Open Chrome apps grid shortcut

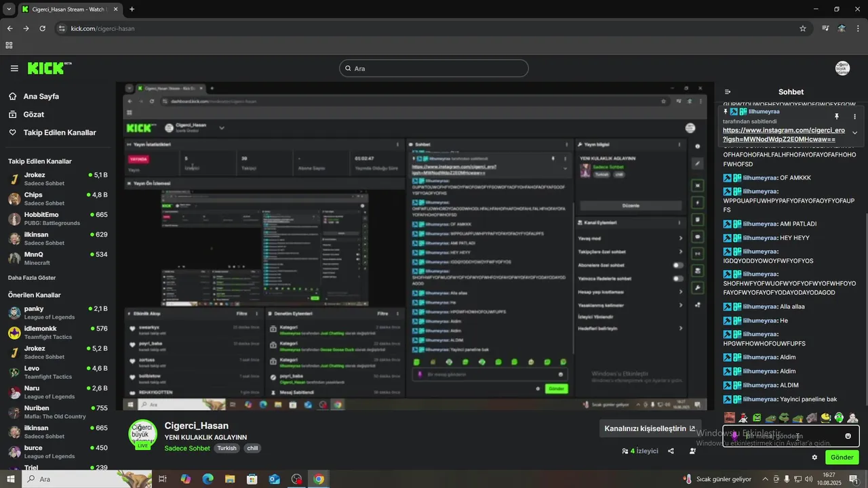[9, 45]
